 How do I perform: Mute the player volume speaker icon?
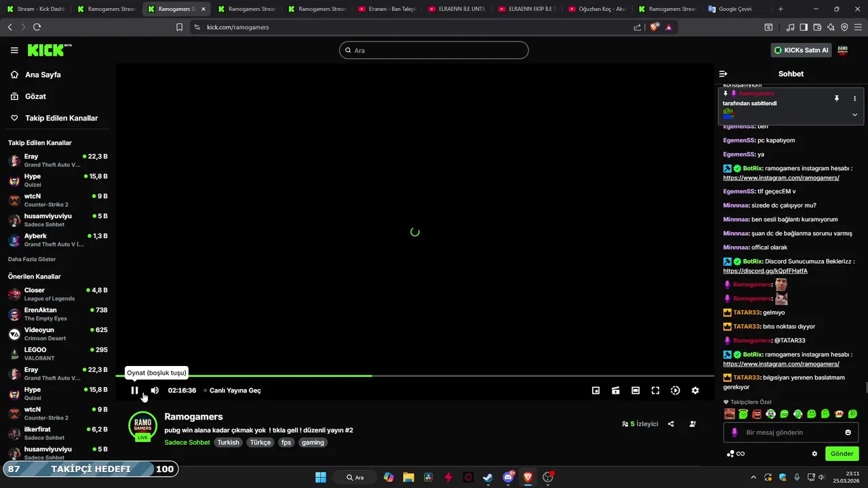155,390
